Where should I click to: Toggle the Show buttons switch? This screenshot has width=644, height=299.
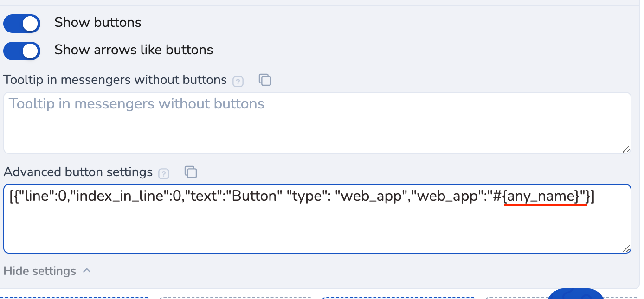22,24
